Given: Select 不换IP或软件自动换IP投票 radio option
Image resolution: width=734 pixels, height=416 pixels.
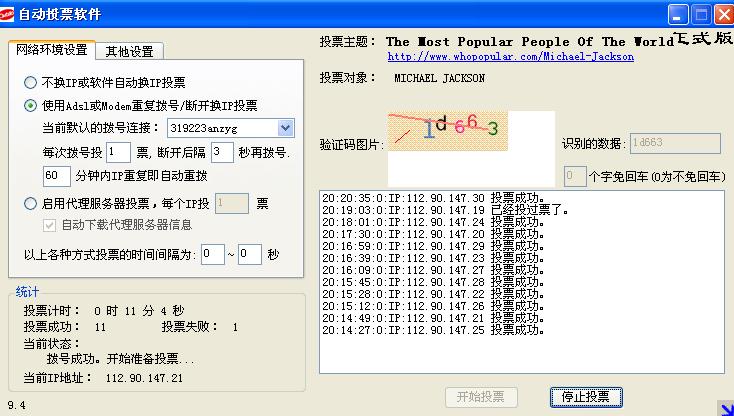Looking at the screenshot, I should click(31, 83).
